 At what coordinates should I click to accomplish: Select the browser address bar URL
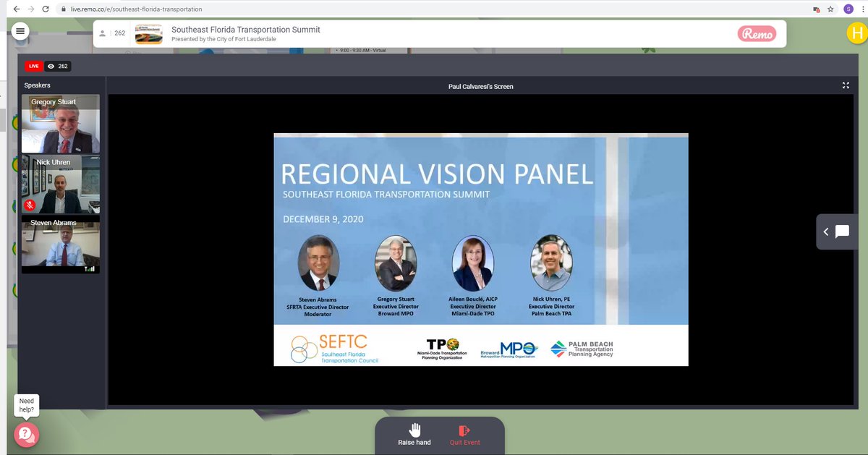pyautogui.click(x=136, y=9)
